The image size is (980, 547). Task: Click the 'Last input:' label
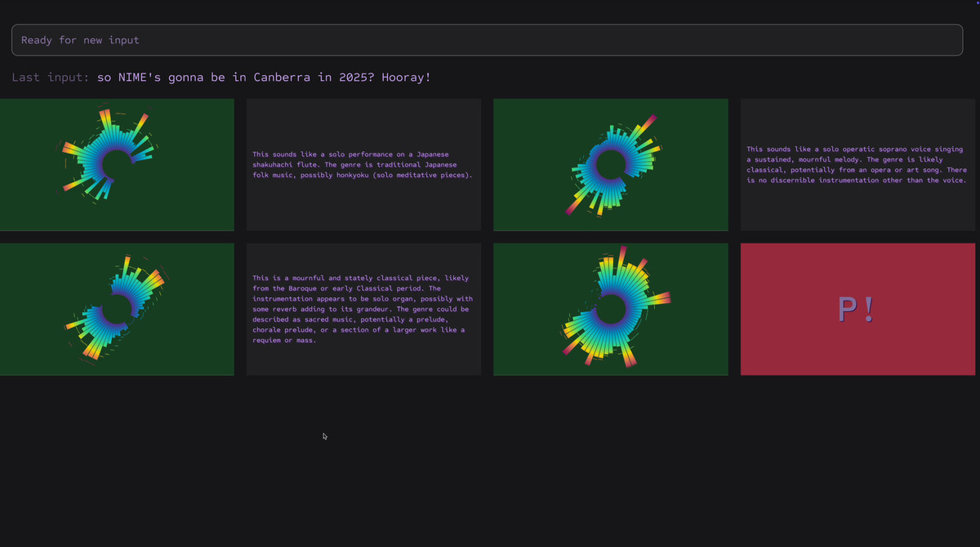(51, 78)
